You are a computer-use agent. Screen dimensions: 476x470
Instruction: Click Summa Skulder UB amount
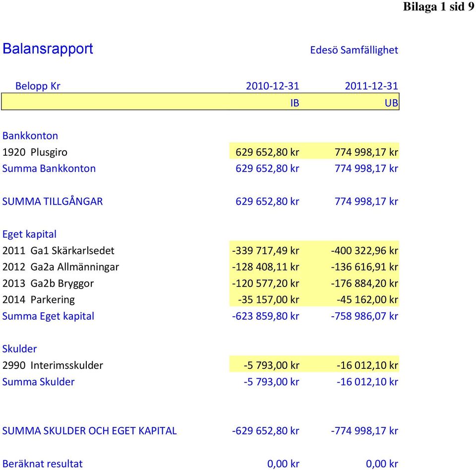click(367, 382)
